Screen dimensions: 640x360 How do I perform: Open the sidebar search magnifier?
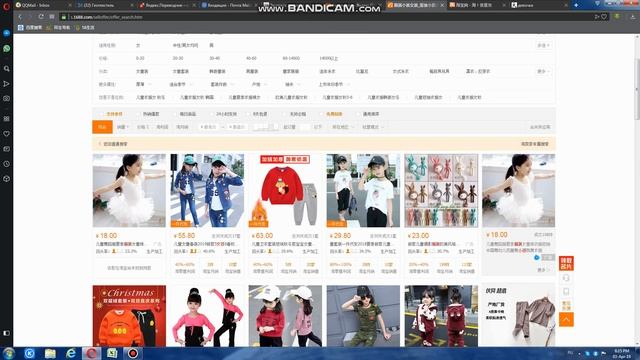coord(7,69)
